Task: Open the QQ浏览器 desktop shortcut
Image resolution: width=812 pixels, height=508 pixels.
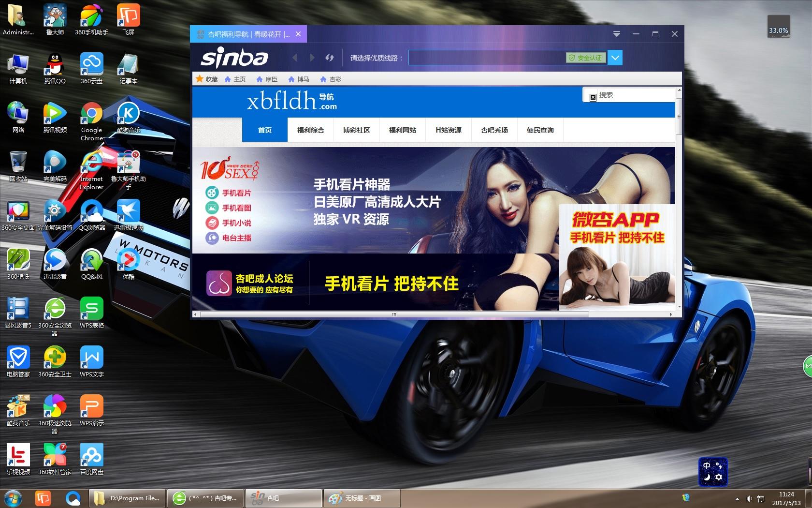Action: coord(91,215)
